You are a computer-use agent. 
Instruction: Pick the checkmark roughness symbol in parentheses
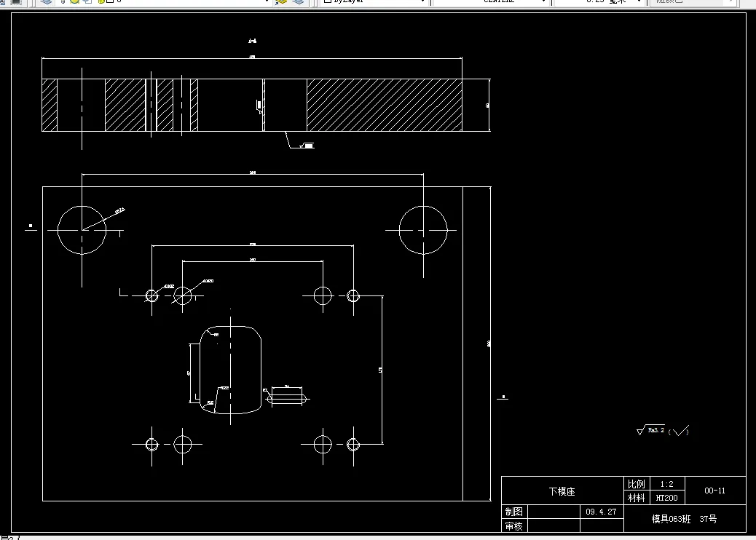pos(679,431)
